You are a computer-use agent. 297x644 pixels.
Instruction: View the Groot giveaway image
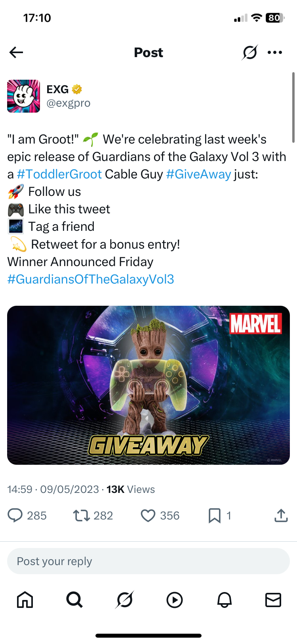point(148,385)
